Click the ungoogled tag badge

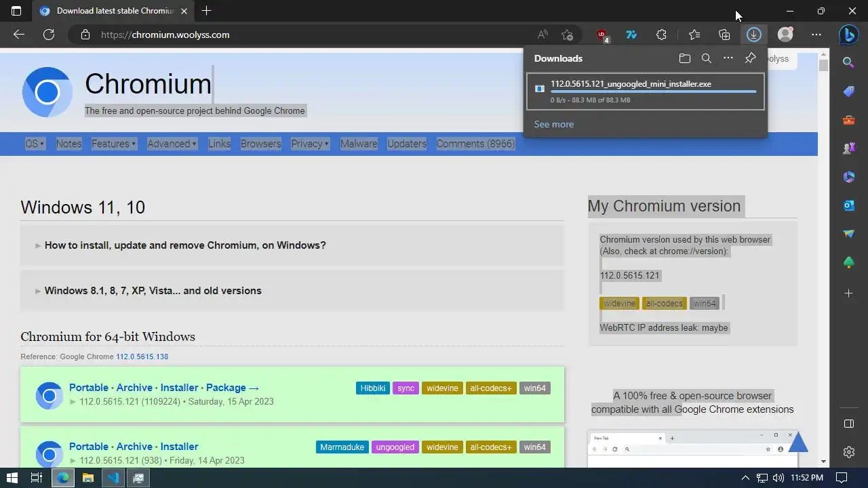[395, 447]
